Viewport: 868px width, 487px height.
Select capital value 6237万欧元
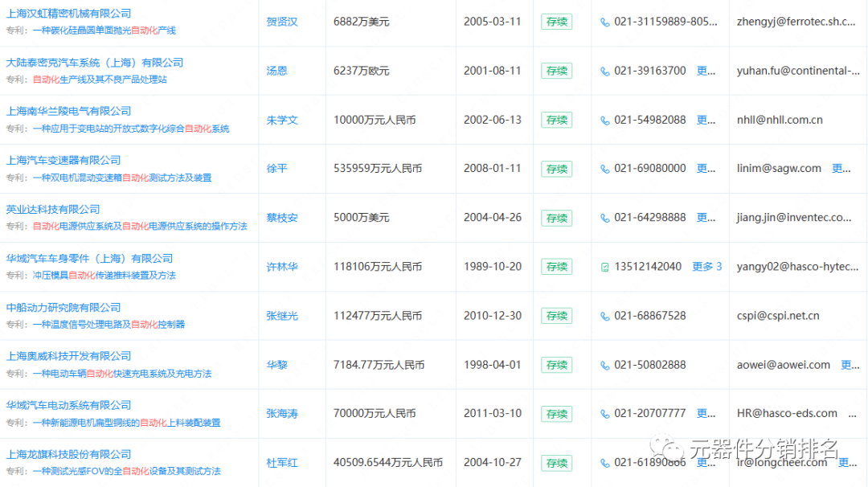click(361, 71)
